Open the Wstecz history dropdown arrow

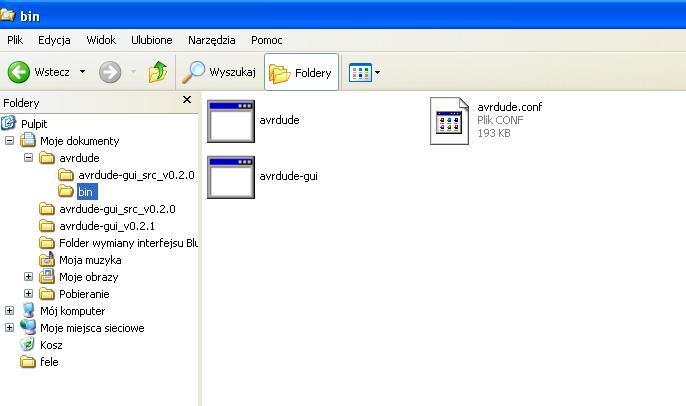coord(82,72)
